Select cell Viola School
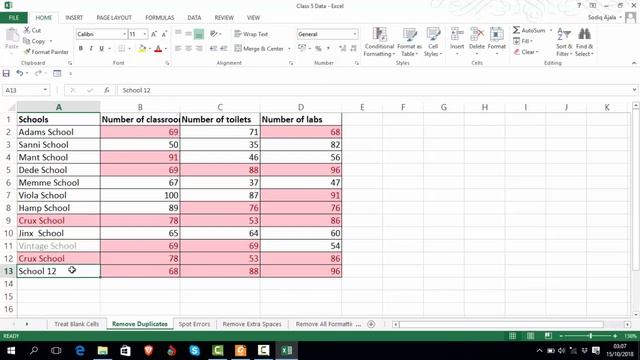This screenshot has width=640, height=360. pyautogui.click(x=58, y=195)
